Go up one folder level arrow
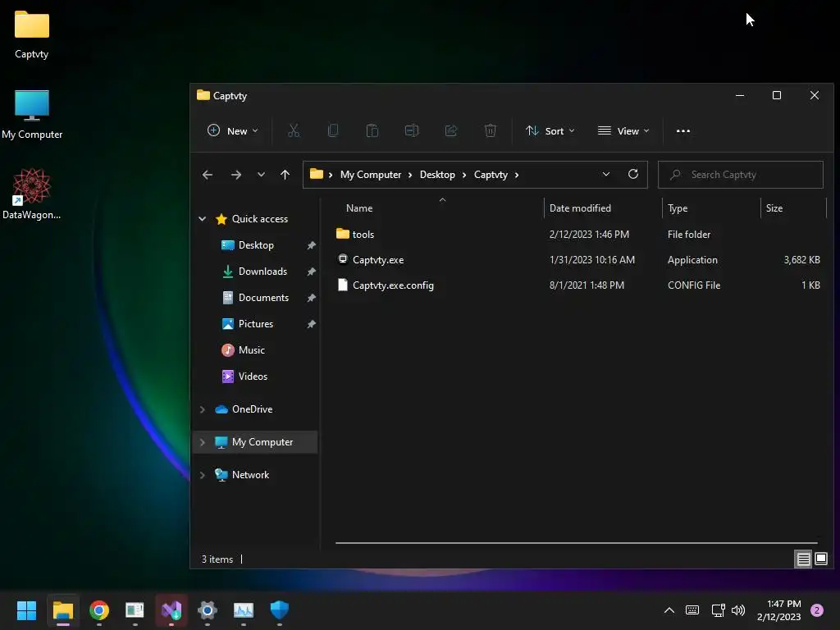The width and height of the screenshot is (840, 630). [285, 175]
